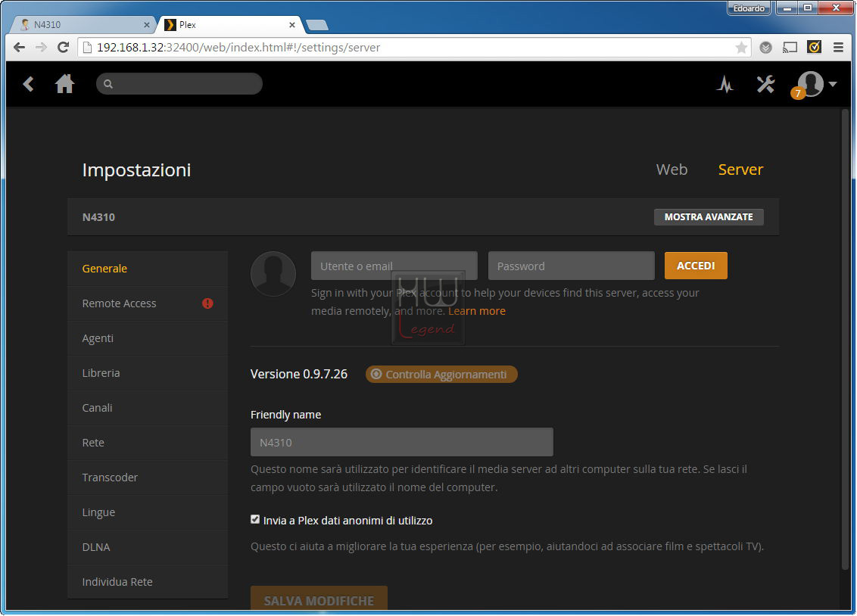Open the Chrome hamburger menu

(x=838, y=48)
